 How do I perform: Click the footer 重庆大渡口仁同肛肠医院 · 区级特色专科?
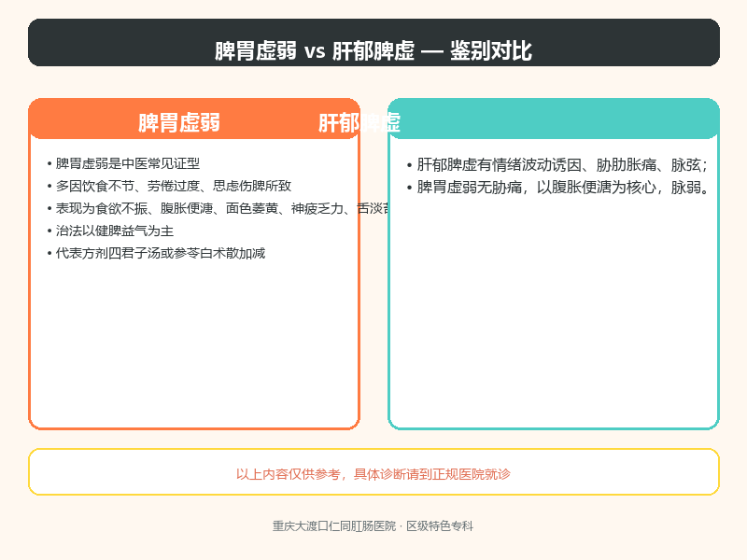coord(373,526)
